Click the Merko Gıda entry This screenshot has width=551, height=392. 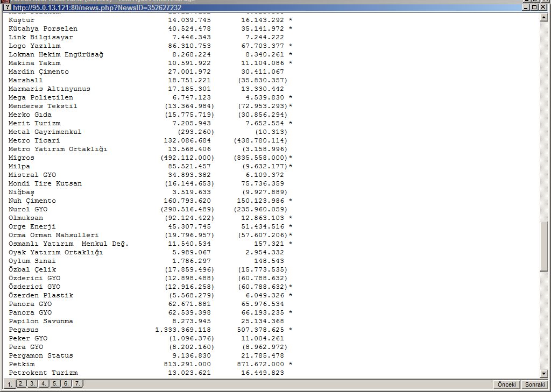coord(30,115)
